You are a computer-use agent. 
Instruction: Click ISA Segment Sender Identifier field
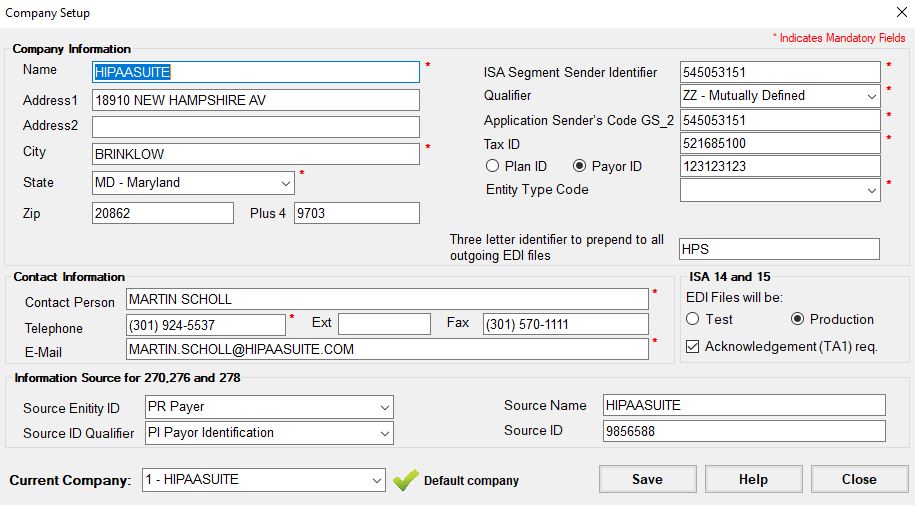[780, 72]
